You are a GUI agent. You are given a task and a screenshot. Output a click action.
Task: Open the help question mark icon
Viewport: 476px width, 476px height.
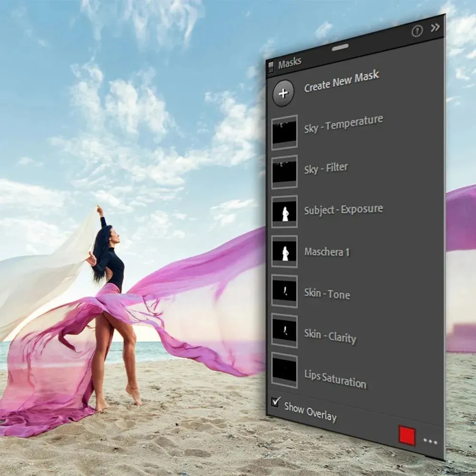click(417, 31)
